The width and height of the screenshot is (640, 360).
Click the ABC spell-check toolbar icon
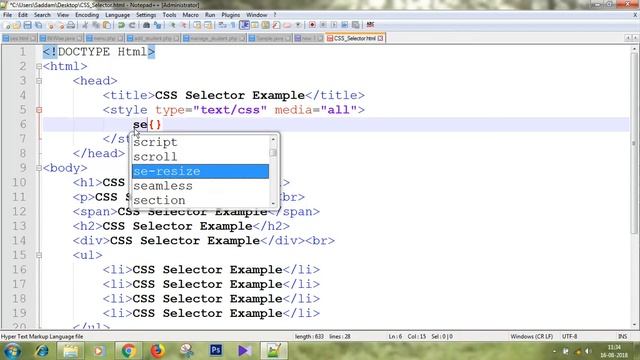pyautogui.click(x=371, y=25)
